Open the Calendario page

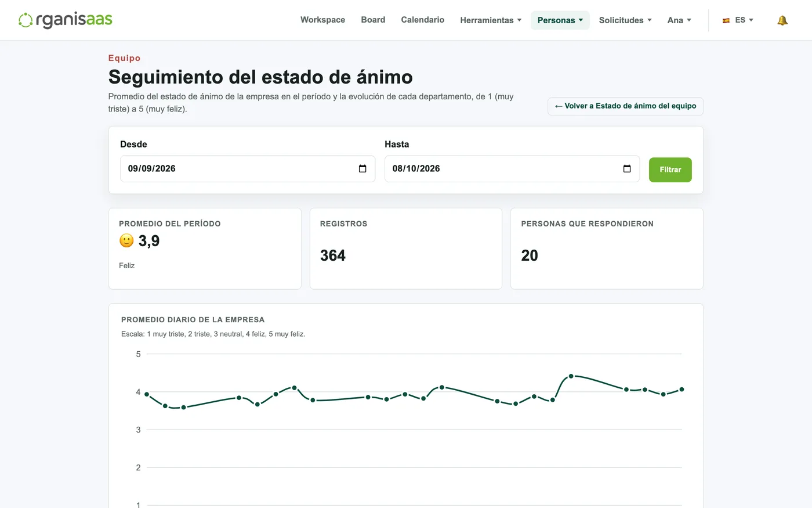tap(423, 20)
